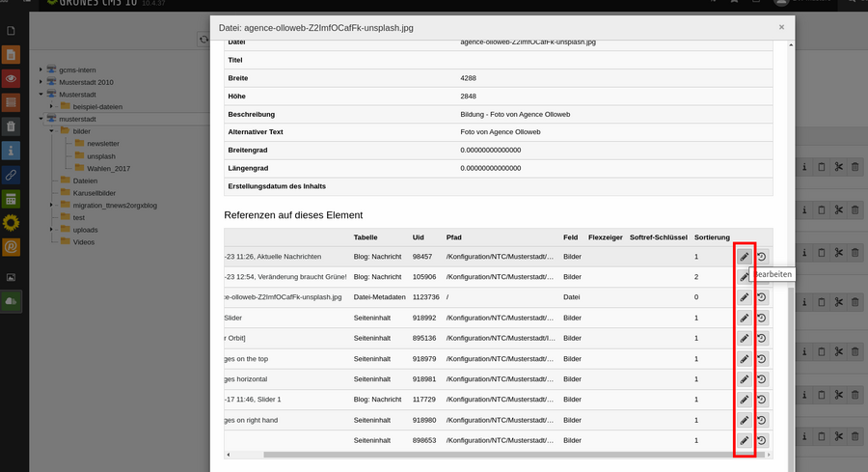The height and width of the screenshot is (472, 868).
Task: Edit the reference with Uid 895136
Action: 745,339
